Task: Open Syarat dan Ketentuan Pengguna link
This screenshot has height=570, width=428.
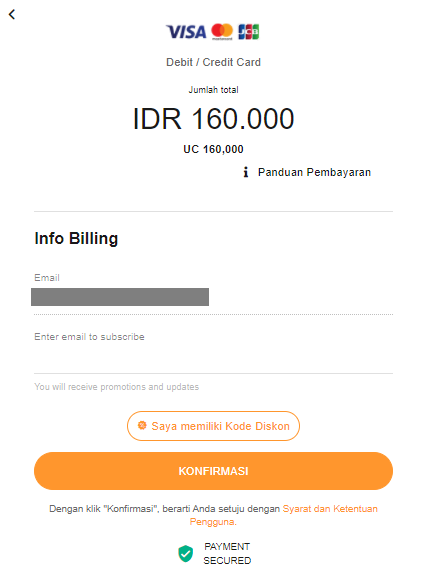Action: 284,515
